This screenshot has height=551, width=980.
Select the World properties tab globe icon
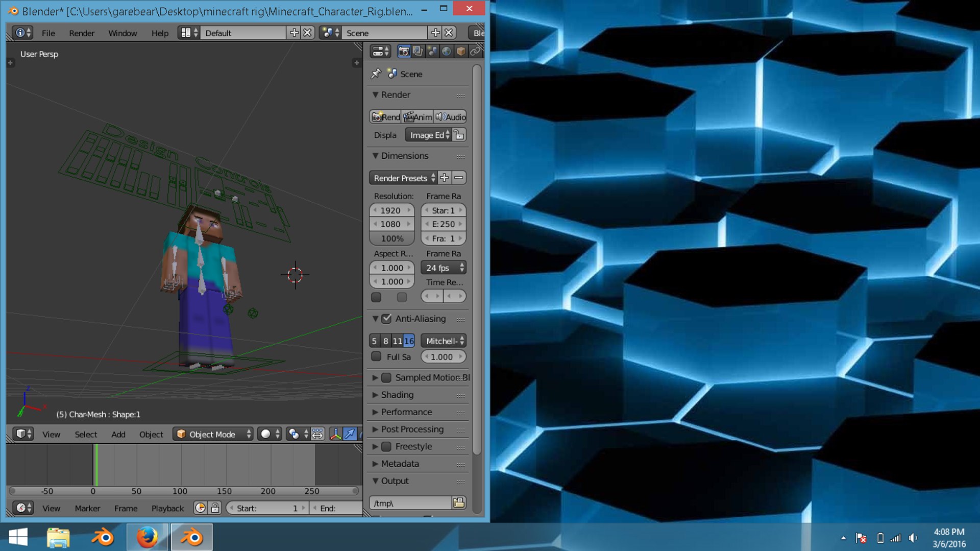coord(446,51)
